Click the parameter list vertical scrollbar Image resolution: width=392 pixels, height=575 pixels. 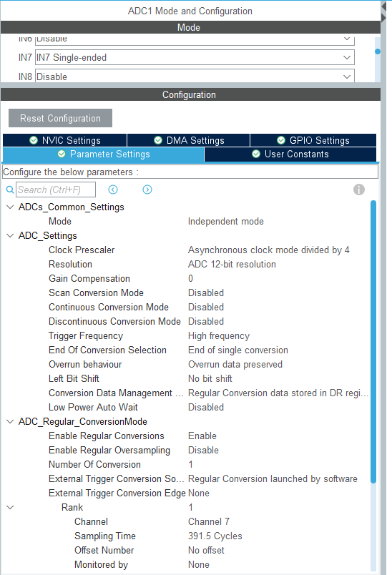tap(373, 342)
